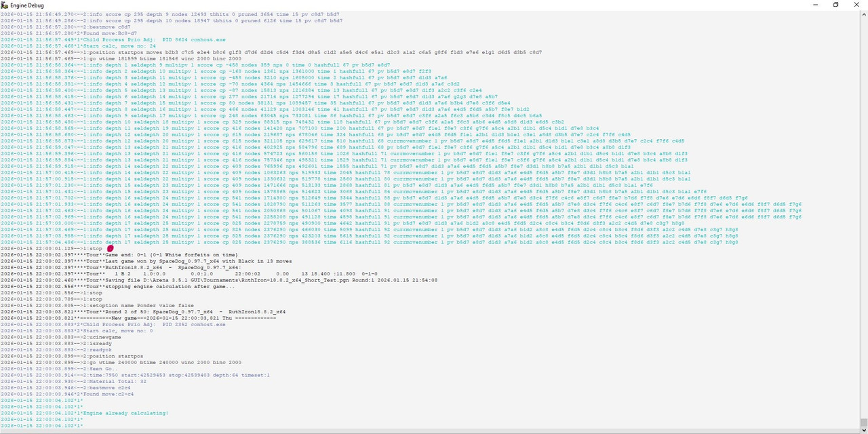Viewport: 868px width, 434px height.
Task: Select 'go wtime 181599 btime 181546' line
Action: click(121, 58)
